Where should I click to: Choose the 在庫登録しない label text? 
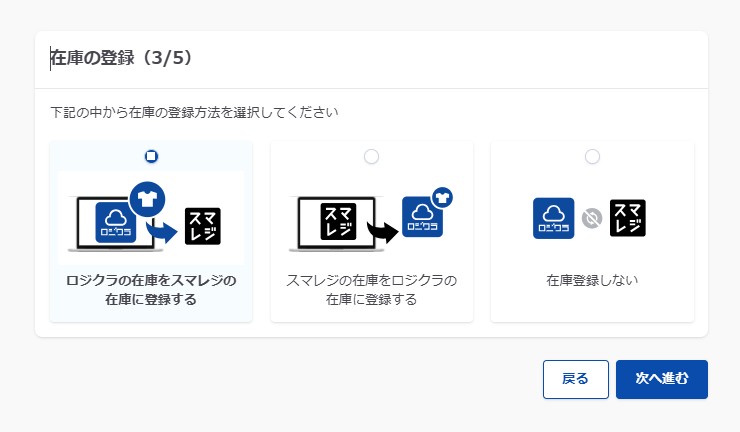tap(592, 280)
